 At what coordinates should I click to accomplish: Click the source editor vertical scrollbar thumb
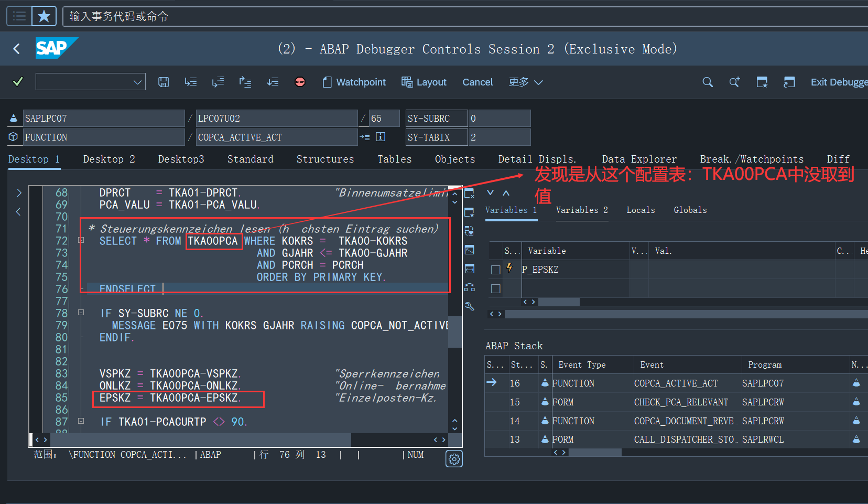click(454, 331)
